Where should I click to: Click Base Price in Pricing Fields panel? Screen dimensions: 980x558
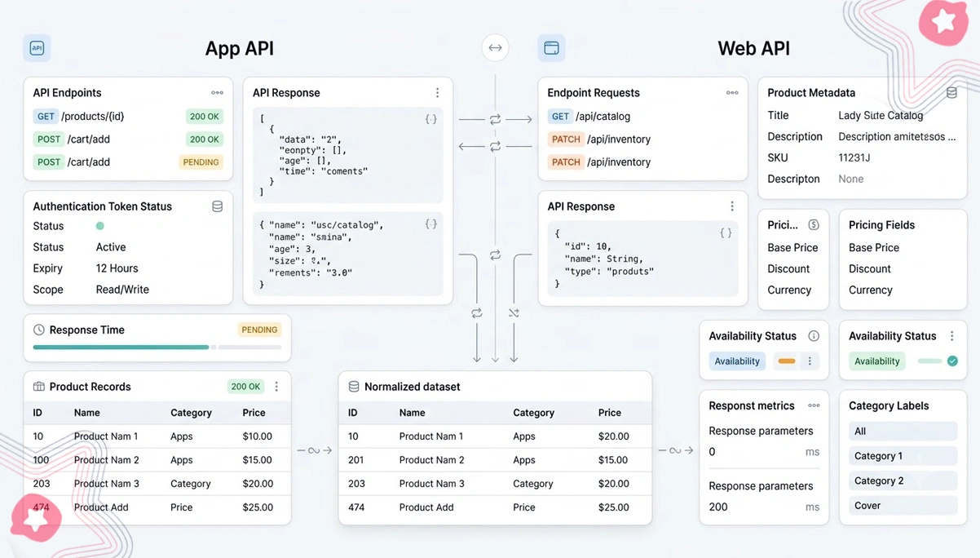[x=874, y=248]
